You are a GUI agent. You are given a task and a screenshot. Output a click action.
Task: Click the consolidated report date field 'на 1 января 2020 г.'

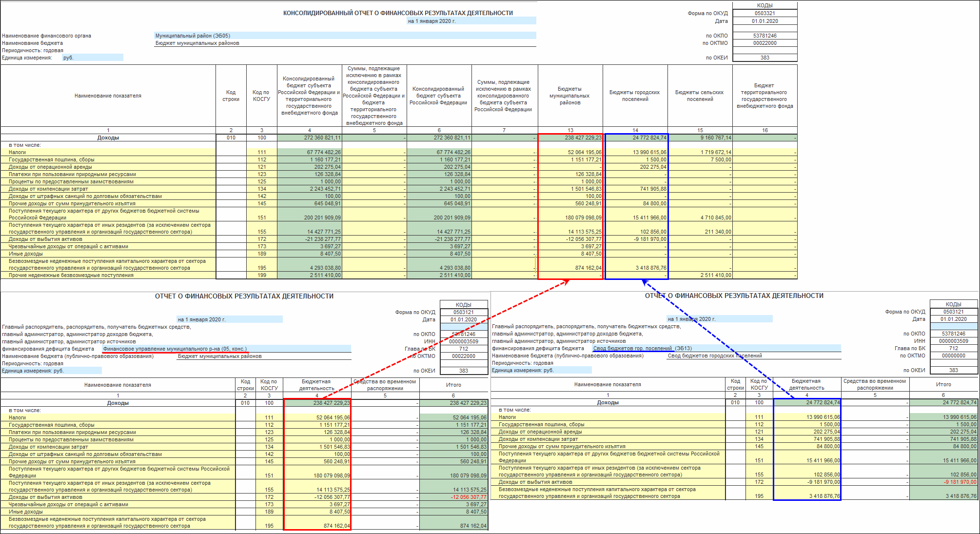click(x=471, y=21)
